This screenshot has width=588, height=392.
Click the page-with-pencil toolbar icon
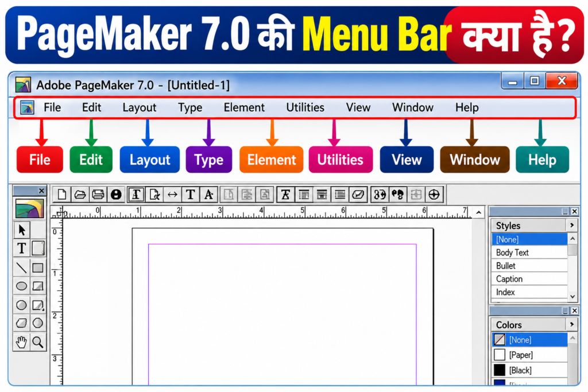coord(154,195)
